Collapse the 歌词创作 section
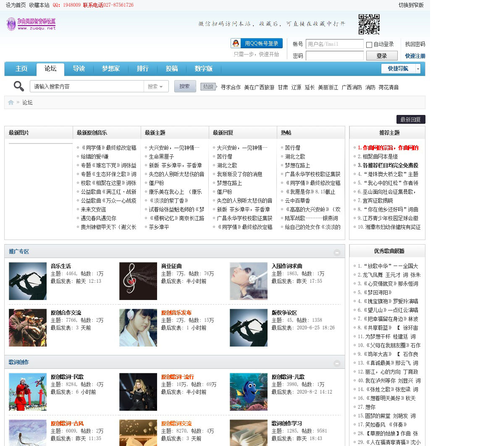Image resolution: width=504 pixels, height=446 pixels. click(x=337, y=363)
